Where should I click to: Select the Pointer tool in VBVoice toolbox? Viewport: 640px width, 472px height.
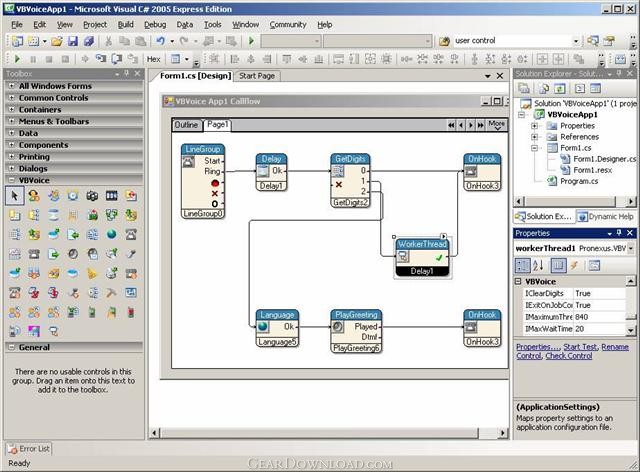pos(14,196)
